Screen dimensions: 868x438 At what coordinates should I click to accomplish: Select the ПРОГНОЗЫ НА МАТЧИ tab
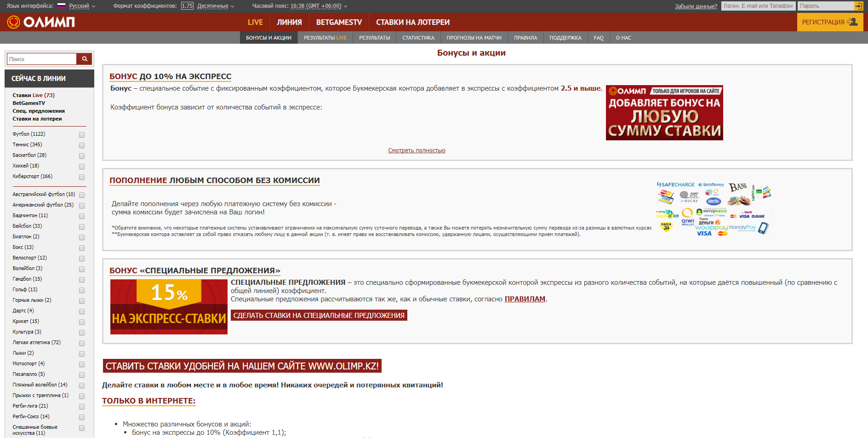(x=474, y=38)
